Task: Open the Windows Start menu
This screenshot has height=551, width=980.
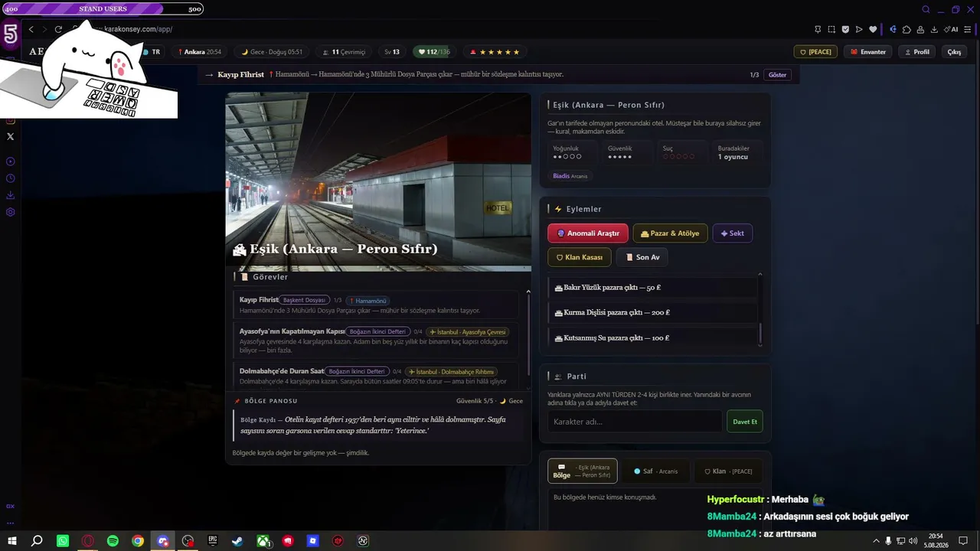Action: pos(12,541)
